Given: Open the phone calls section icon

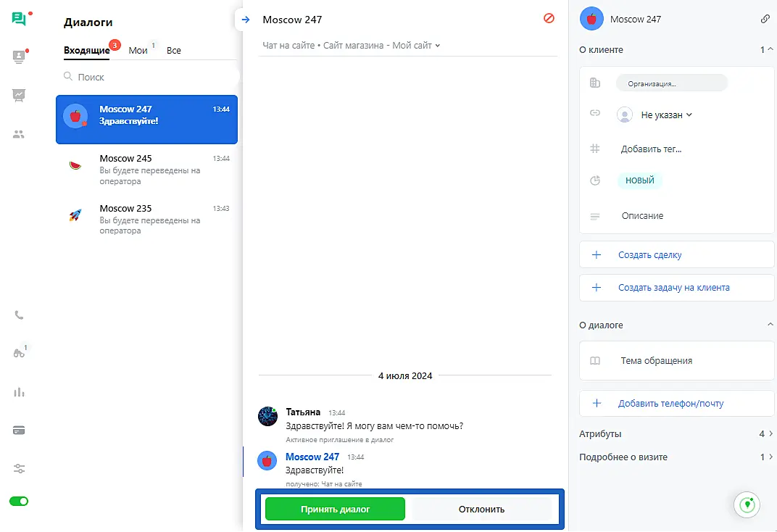Looking at the screenshot, I should [19, 315].
